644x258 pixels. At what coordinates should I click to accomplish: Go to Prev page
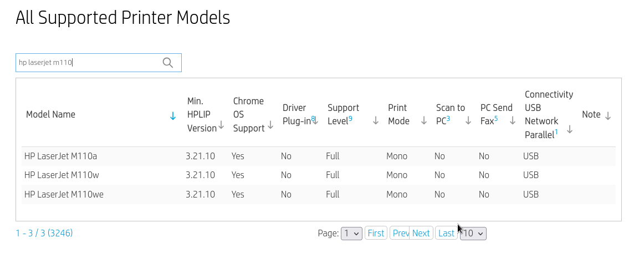coord(400,234)
